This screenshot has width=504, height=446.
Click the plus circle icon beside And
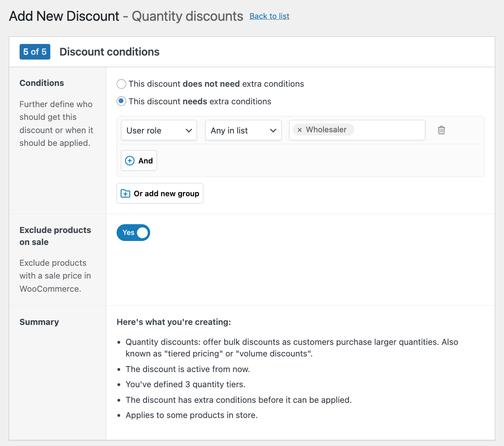pyautogui.click(x=130, y=161)
